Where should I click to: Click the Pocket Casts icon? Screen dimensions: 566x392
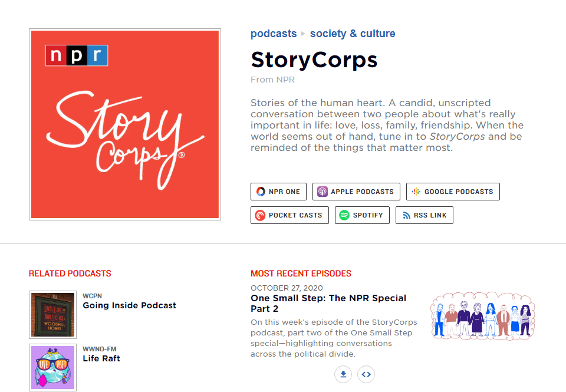point(261,215)
